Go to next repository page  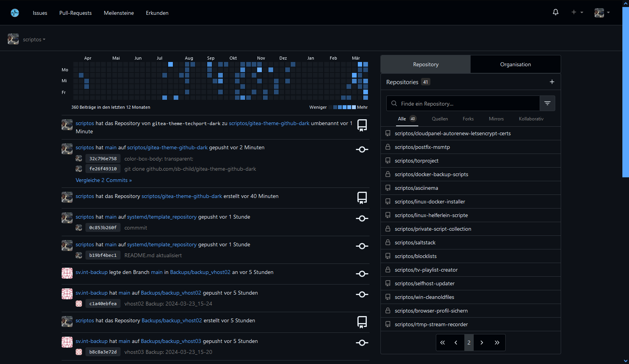(482, 343)
